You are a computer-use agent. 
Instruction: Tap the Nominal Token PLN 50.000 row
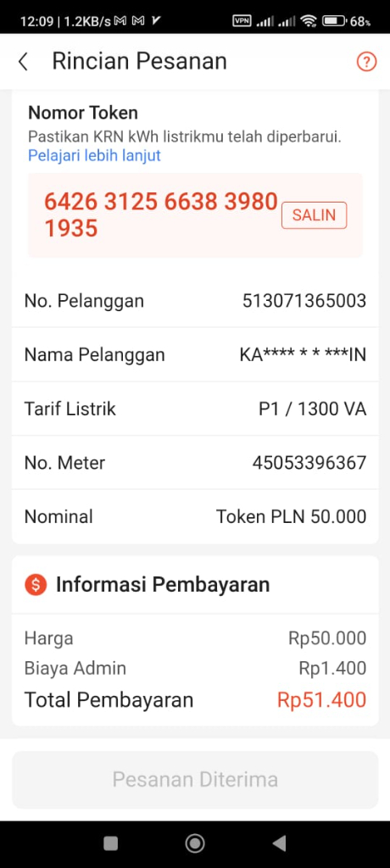tap(195, 517)
